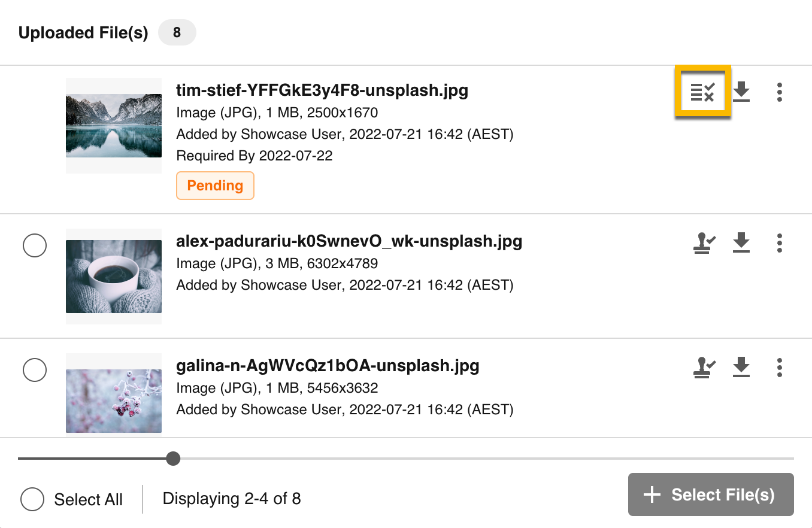Viewport: 812px width, 528px height.
Task: Open the overflow menu for tim-stief file
Action: coord(780,92)
